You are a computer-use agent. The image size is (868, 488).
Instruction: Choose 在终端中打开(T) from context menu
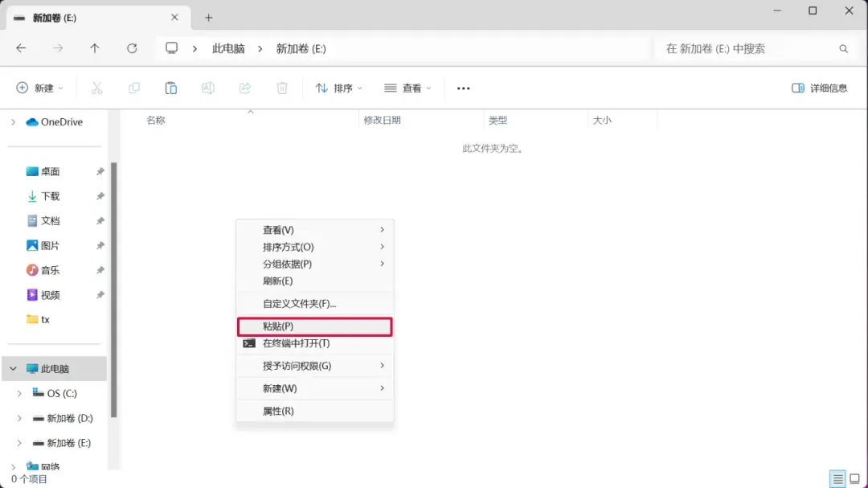click(315, 343)
